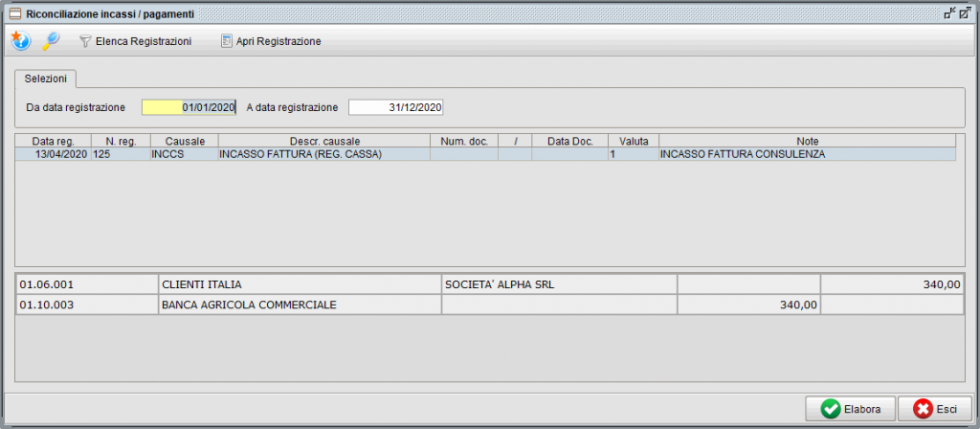Focus the Da data registrazione field
The height and width of the screenshot is (429, 980).
click(189, 107)
